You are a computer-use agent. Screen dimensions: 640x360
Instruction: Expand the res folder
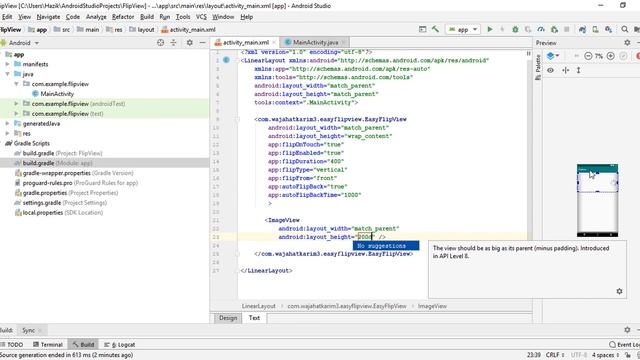[x=7, y=133]
